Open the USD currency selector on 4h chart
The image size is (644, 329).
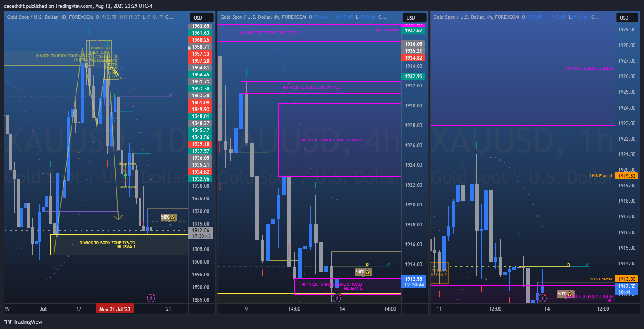tap(415, 18)
